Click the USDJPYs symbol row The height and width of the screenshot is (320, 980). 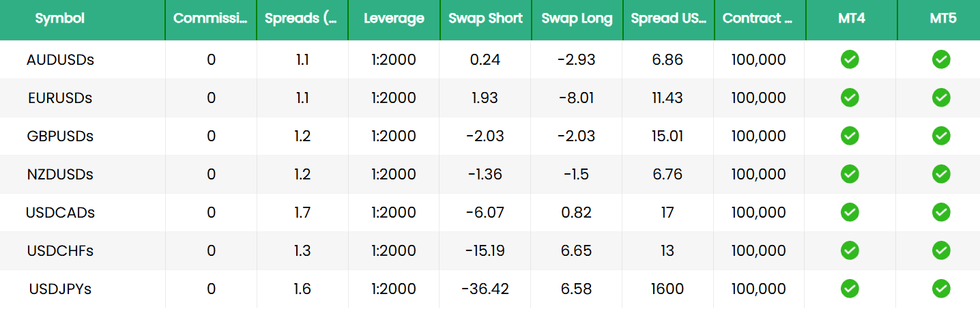pos(60,289)
